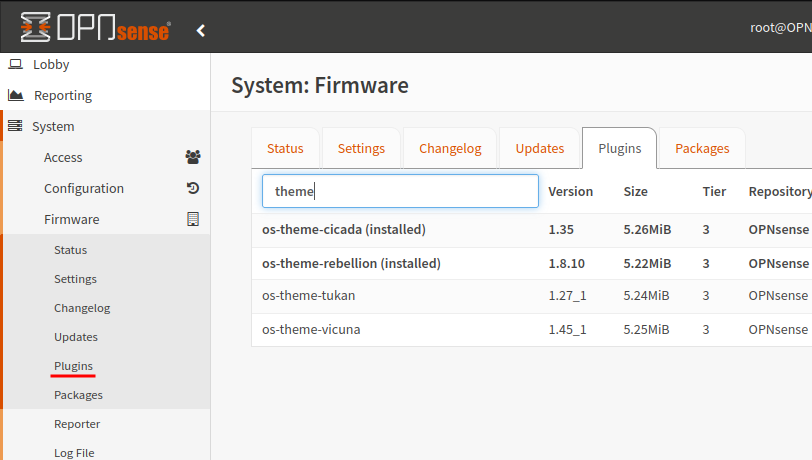Click the 5.26MiB size value
The width and height of the screenshot is (812, 460).
647,229
